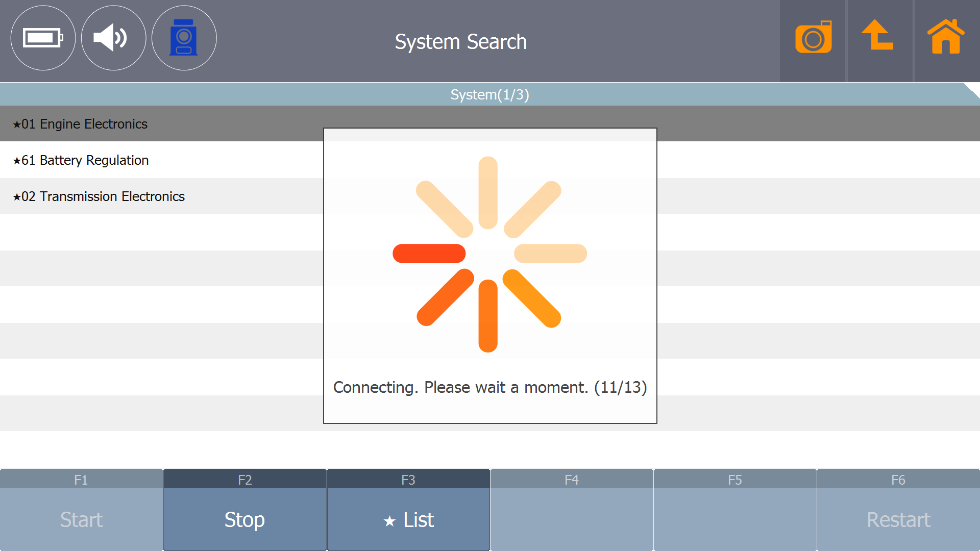Click the folded page corner icon
The width and height of the screenshot is (980, 551).
(972, 90)
